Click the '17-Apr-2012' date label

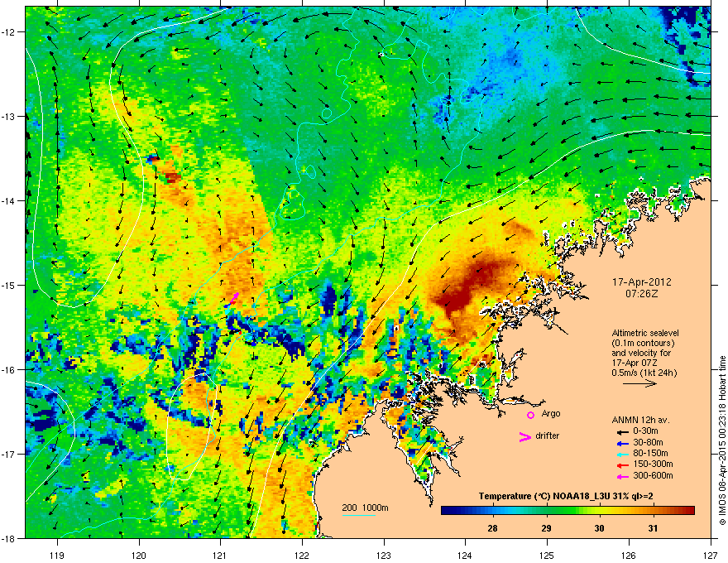641,282
